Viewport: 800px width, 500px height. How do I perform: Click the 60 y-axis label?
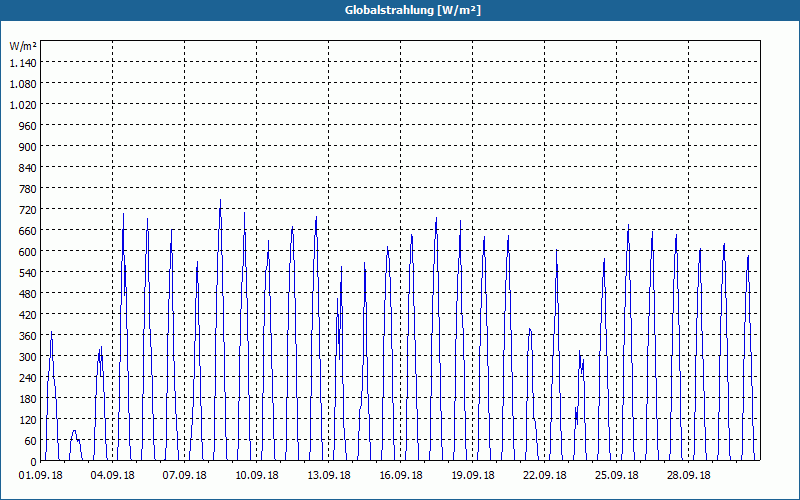(31, 441)
